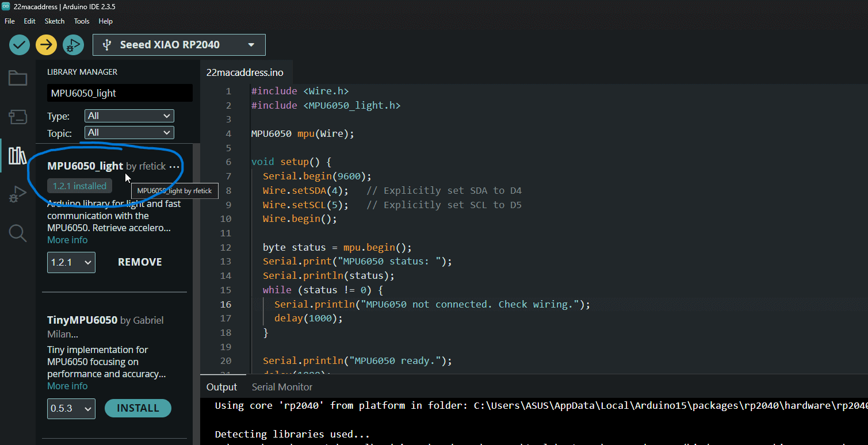Click the Arduino IDE logo in title bar
Screen dimensions: 868x445
[6, 6]
